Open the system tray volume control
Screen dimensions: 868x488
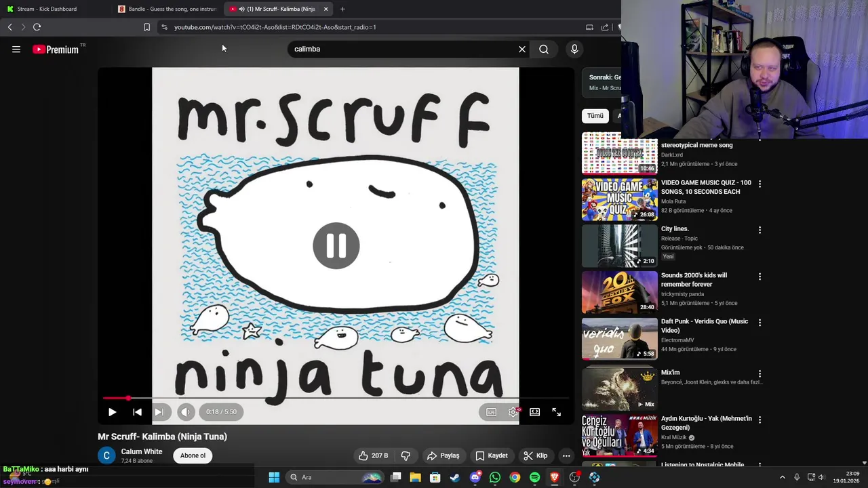pyautogui.click(x=821, y=477)
